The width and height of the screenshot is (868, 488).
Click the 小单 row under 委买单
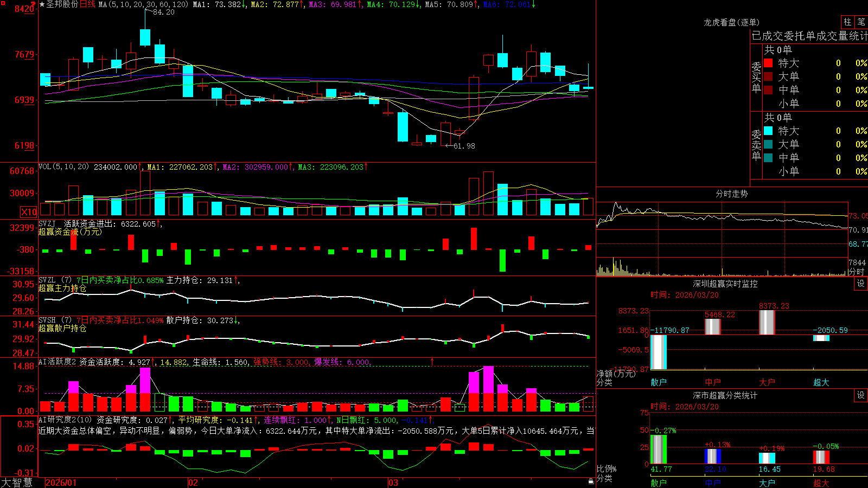point(816,104)
